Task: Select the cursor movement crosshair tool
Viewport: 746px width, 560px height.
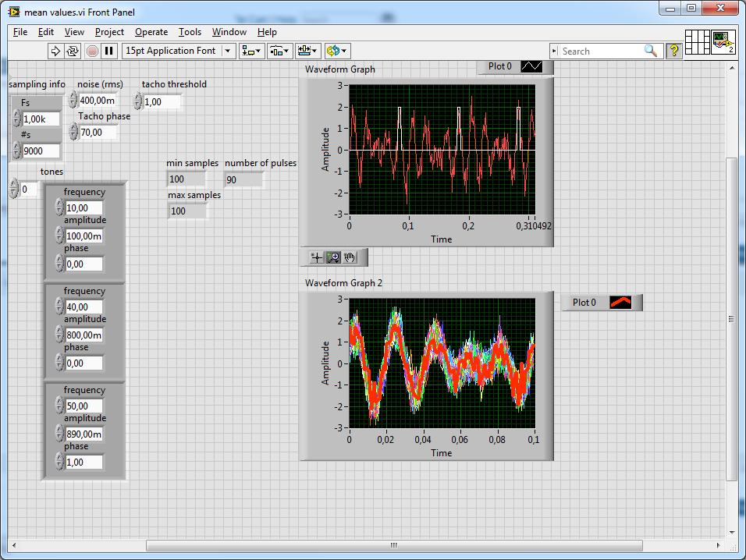Action: point(317,257)
